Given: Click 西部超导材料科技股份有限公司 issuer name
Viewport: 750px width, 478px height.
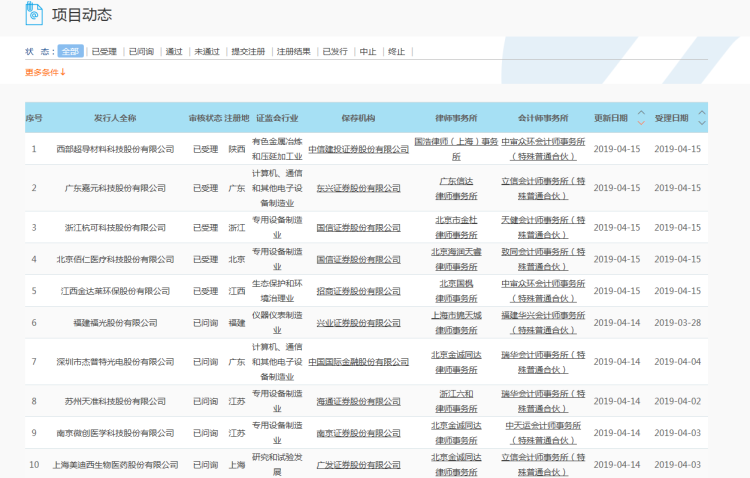Looking at the screenshot, I should point(115,149).
